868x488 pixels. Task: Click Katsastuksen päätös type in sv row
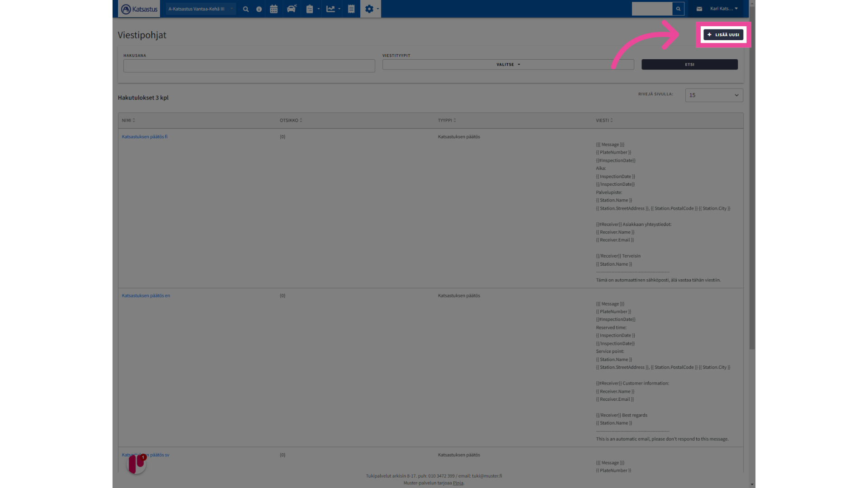pyautogui.click(x=459, y=455)
